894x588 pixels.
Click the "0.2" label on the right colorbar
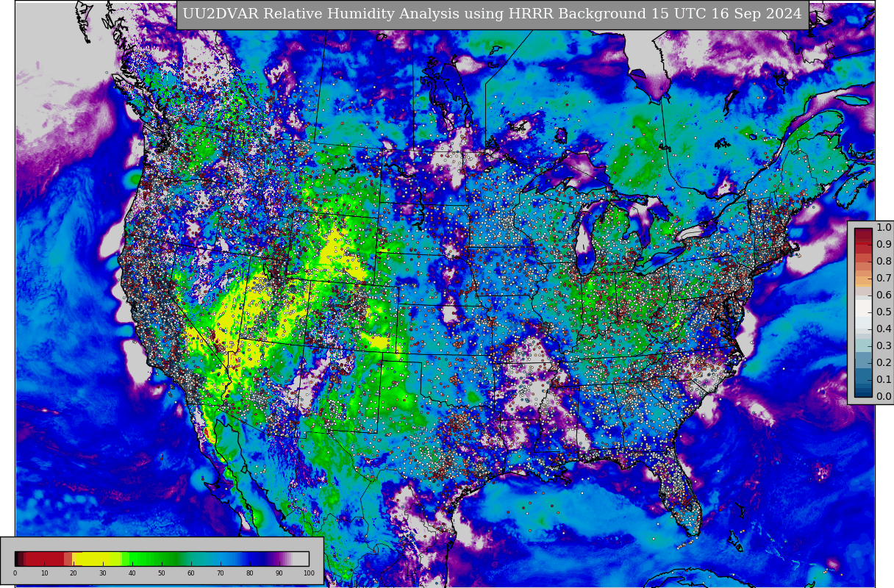[x=884, y=362]
